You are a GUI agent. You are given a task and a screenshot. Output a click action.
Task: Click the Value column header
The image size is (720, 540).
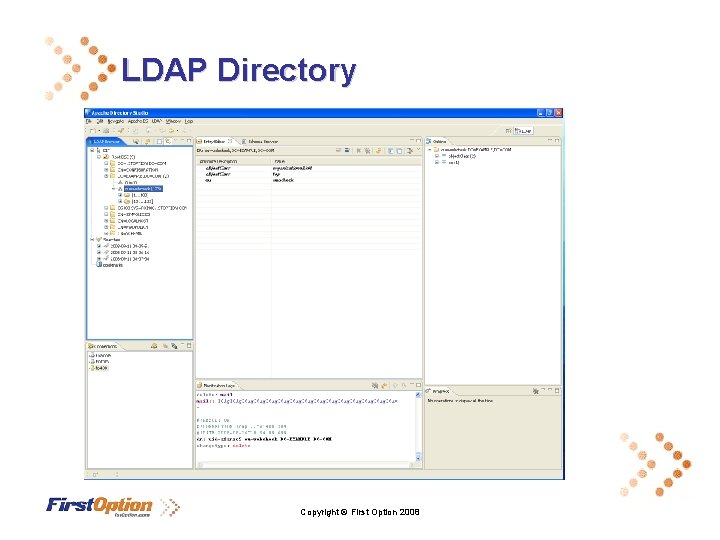346,162
